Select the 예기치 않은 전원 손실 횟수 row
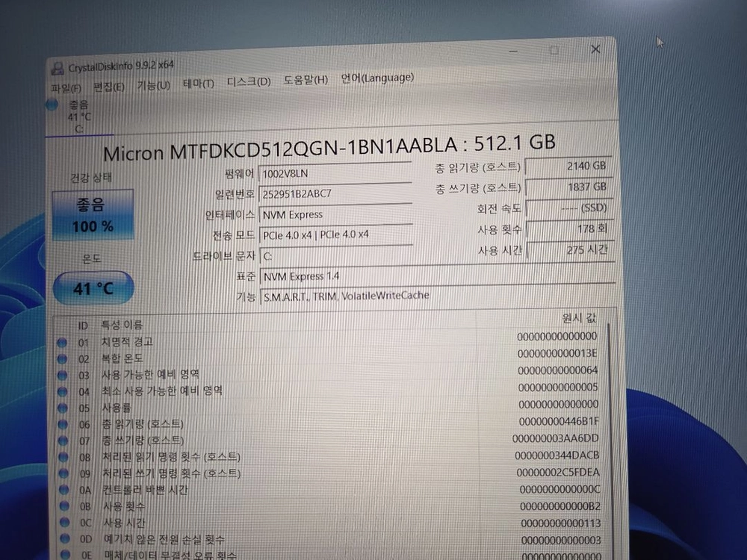The width and height of the screenshot is (747, 560). (329, 540)
